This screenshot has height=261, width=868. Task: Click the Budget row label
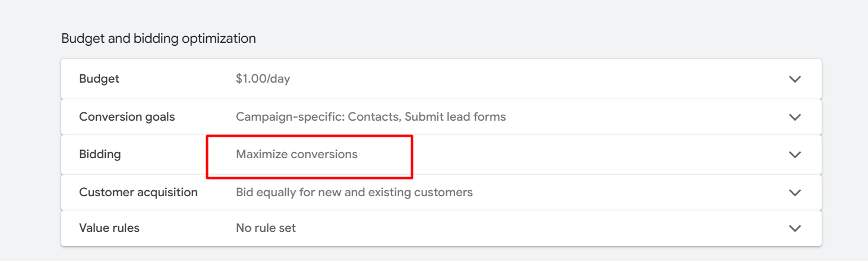(x=99, y=79)
